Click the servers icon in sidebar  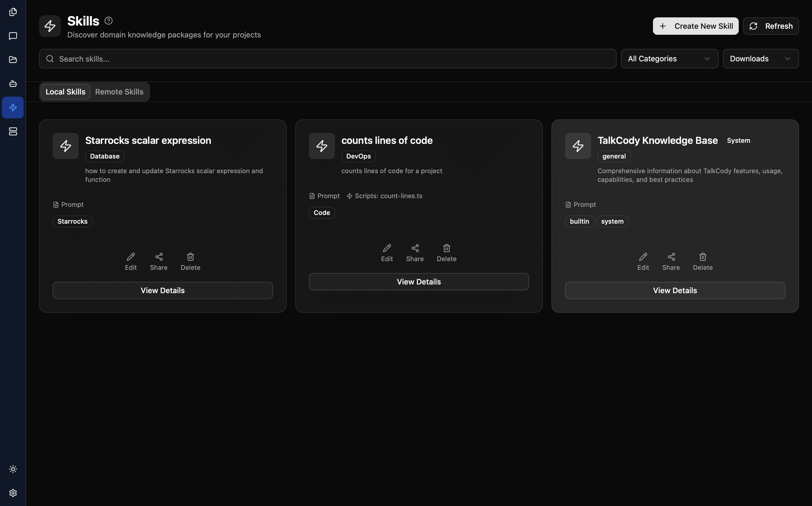(x=13, y=131)
